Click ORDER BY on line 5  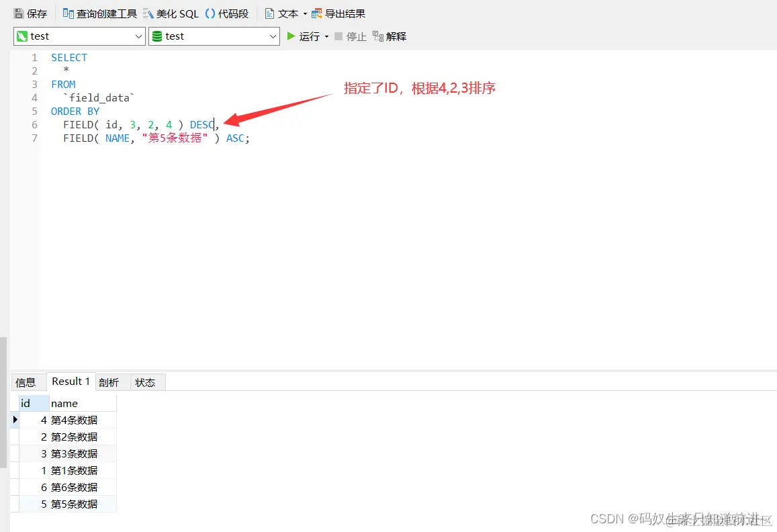click(x=75, y=111)
